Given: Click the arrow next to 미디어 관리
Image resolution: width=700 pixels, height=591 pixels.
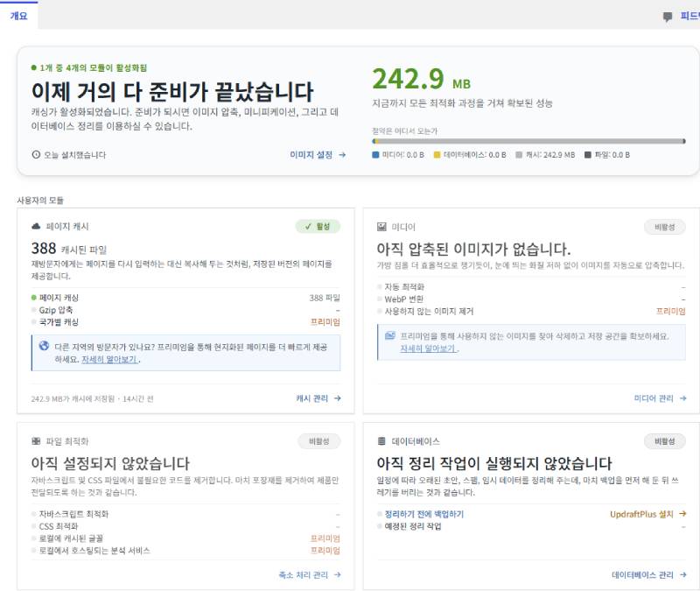Looking at the screenshot, I should click(683, 398).
